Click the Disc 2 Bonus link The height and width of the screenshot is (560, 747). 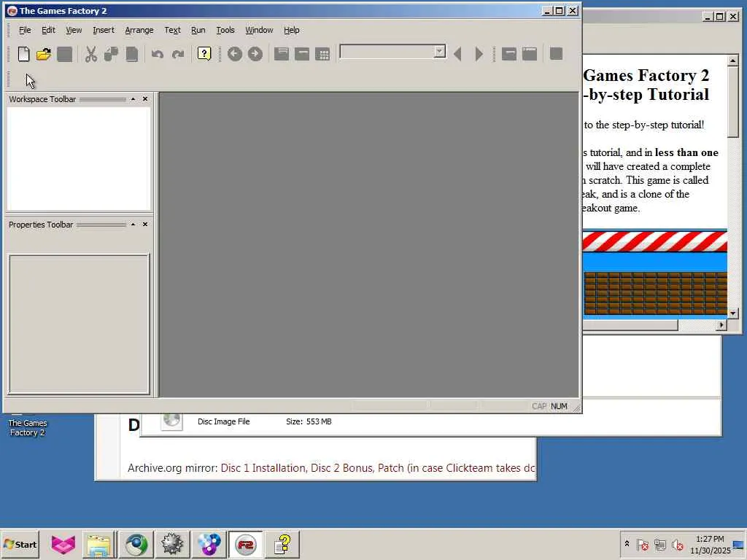[x=341, y=468]
